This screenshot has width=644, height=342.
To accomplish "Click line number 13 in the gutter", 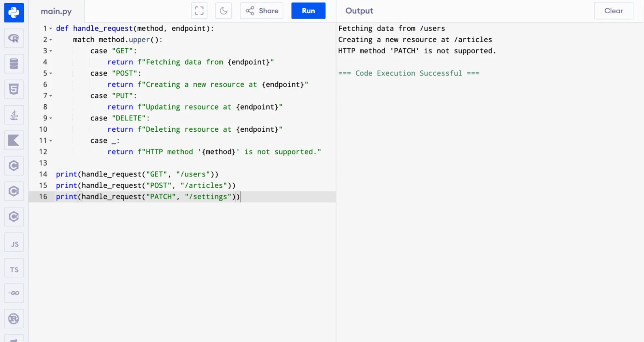I will click(x=43, y=163).
